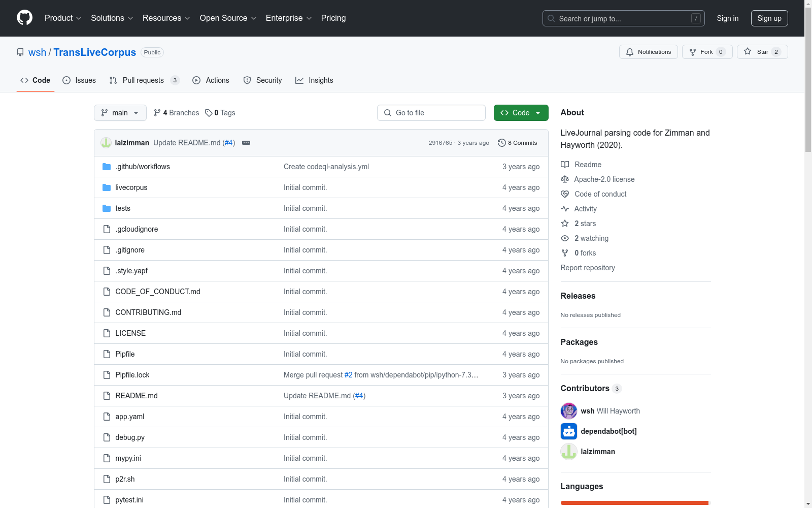Click lalzimman contributor avatar
This screenshot has width=812, height=508.
click(569, 452)
